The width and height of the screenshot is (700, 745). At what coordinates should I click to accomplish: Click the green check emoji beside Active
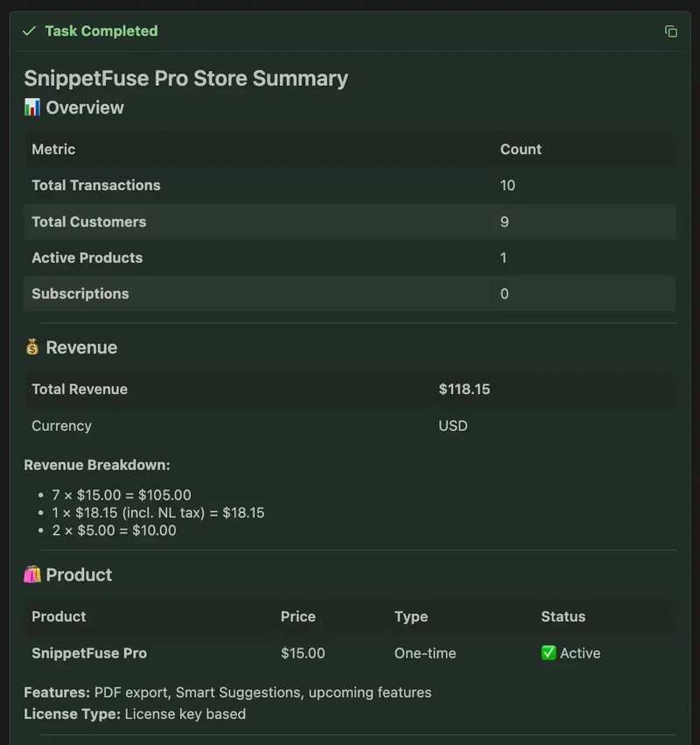549,653
